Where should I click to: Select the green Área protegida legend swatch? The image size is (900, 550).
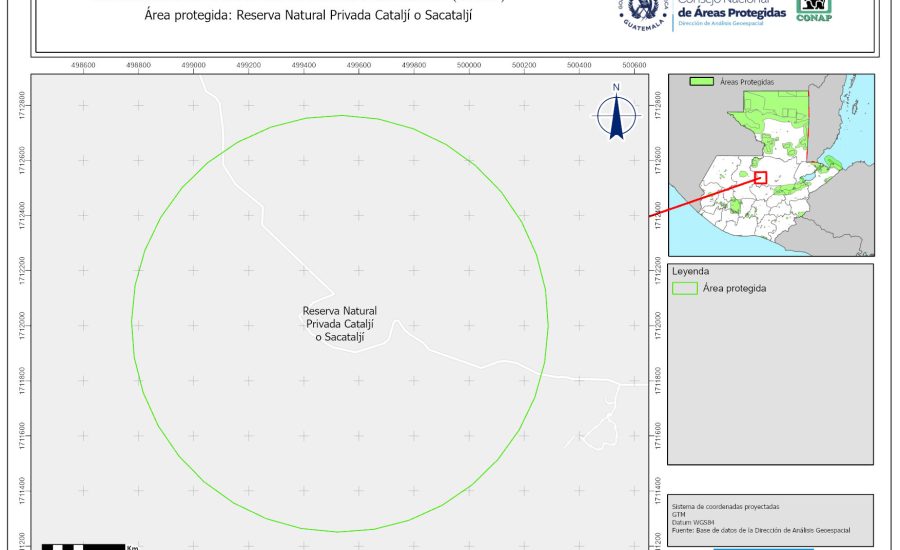685,288
